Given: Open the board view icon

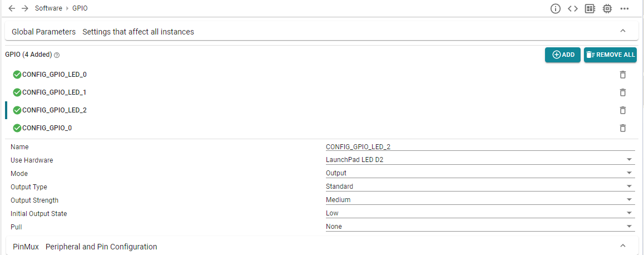Looking at the screenshot, I should [590, 9].
